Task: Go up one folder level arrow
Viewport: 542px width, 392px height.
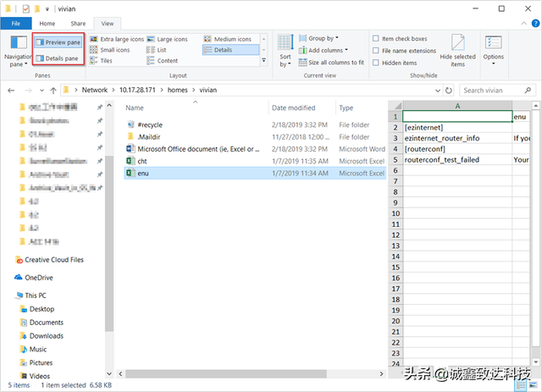Action: click(x=53, y=91)
